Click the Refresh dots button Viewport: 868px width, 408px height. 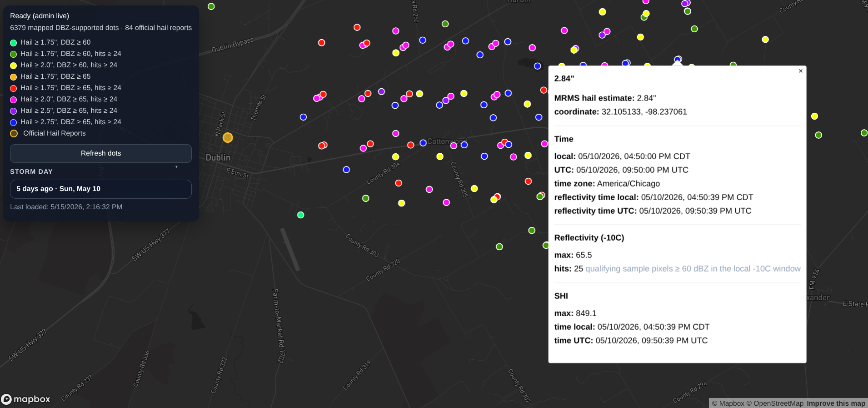(101, 153)
